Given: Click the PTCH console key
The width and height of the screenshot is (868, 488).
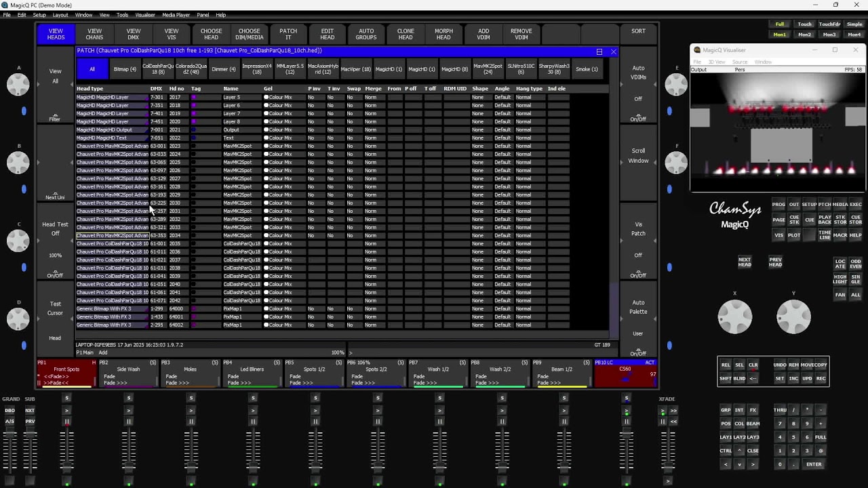Looking at the screenshot, I should (825, 205).
